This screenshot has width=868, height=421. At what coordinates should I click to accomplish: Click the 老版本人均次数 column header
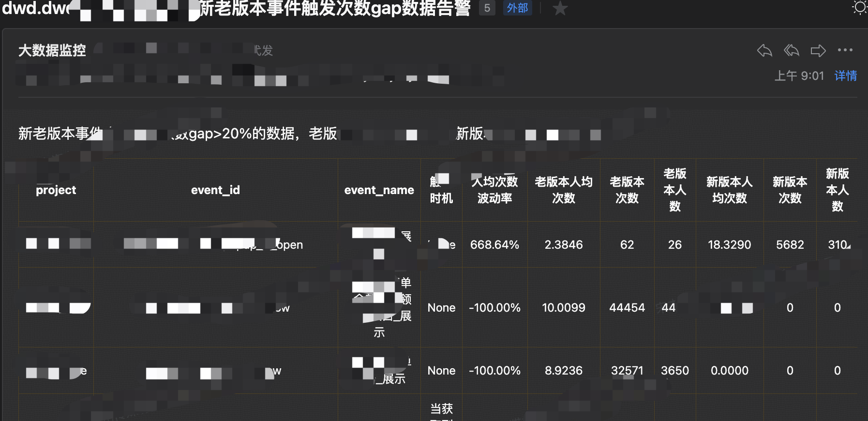(x=564, y=190)
